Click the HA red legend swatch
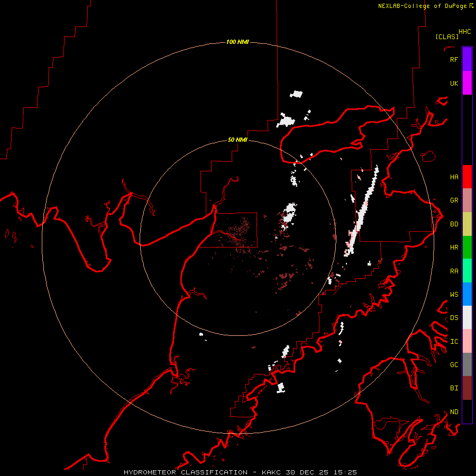Screen dimensions: 476x476 (x=467, y=177)
